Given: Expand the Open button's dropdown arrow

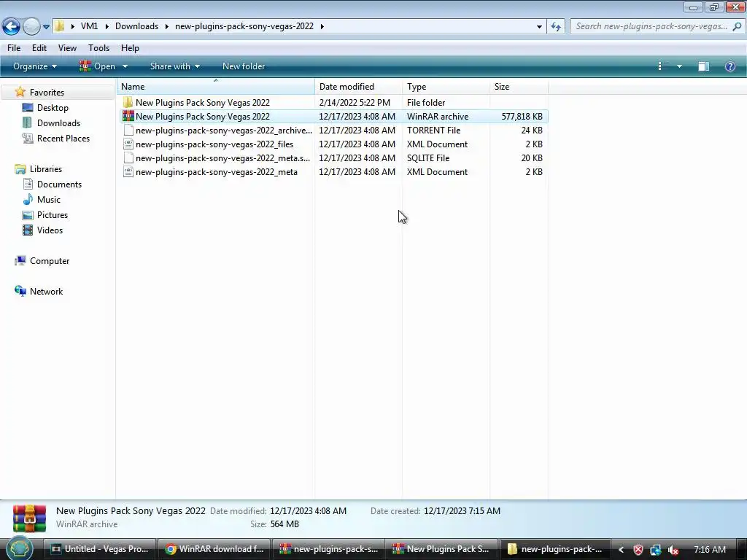Looking at the screenshot, I should point(125,66).
